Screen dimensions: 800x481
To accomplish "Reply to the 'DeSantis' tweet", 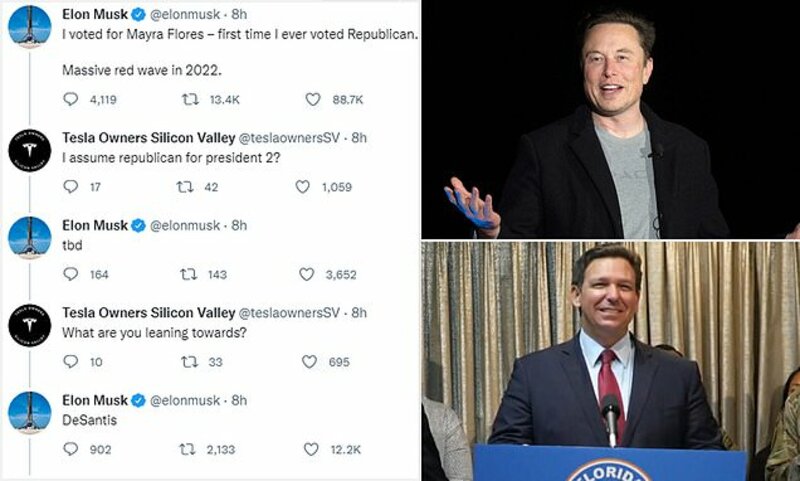I will 70,449.
